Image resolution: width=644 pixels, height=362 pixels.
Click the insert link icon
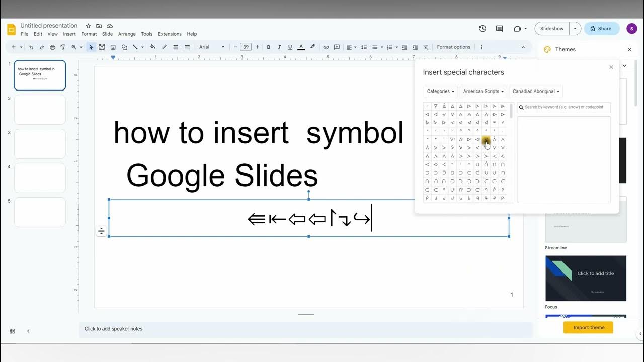[326, 47]
